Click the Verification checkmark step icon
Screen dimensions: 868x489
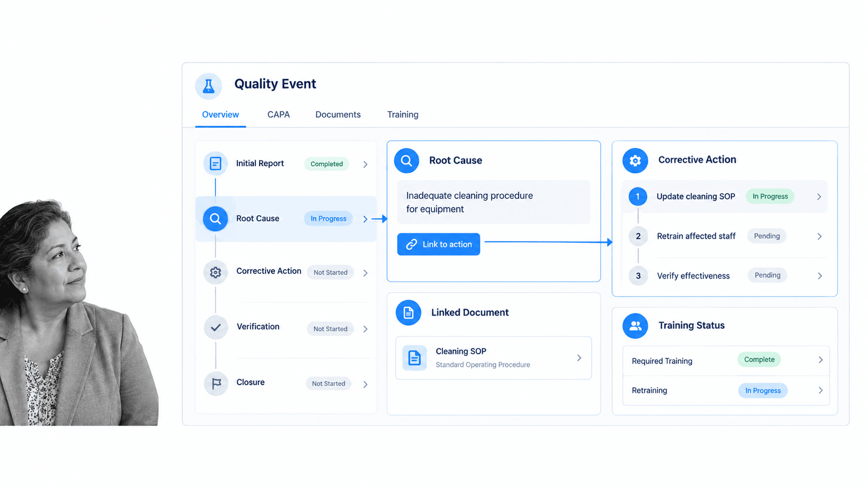pyautogui.click(x=215, y=327)
